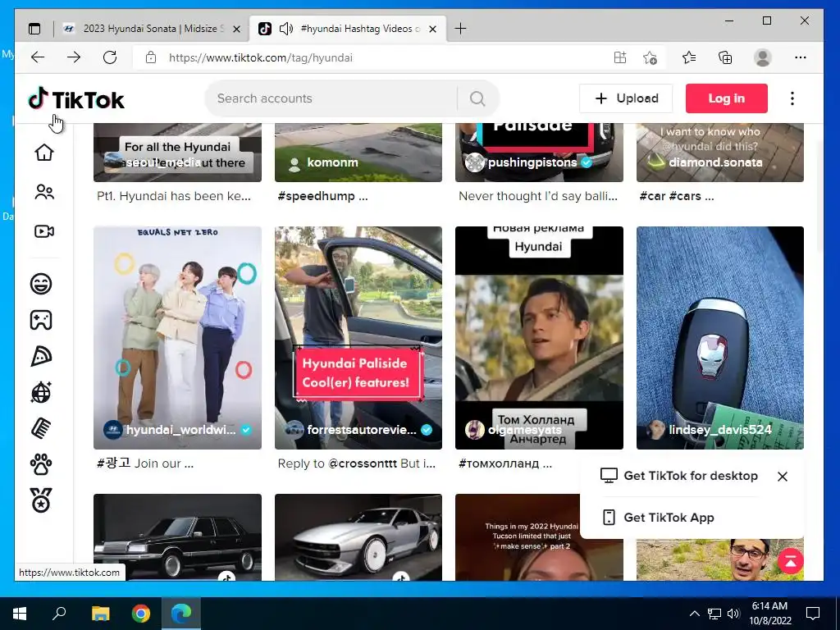Screen dimensions: 840x630
Task: Click the @crossonttt mention link
Action: [362, 463]
